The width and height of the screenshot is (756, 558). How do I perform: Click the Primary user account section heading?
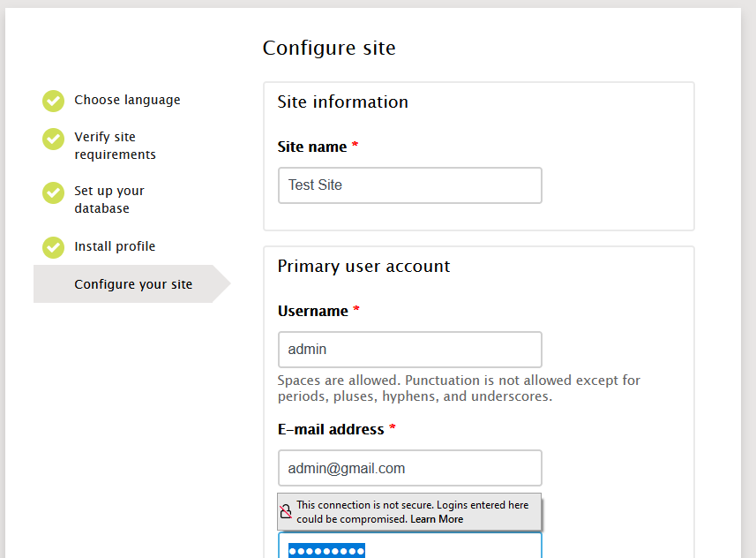tap(363, 266)
